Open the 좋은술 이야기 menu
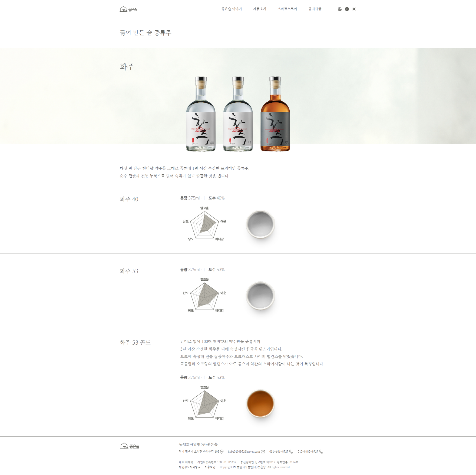Image resolution: width=476 pixels, height=475 pixels. (x=232, y=9)
